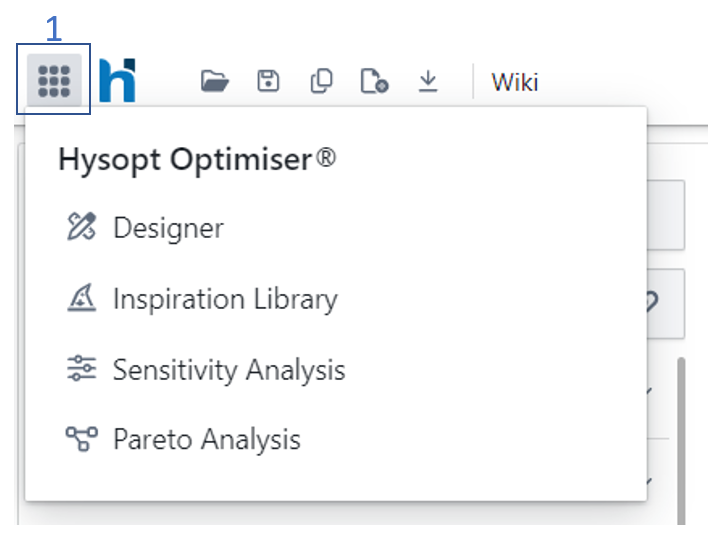711x541 pixels.
Task: Save the project with the floppy disk icon
Action: [x=268, y=81]
